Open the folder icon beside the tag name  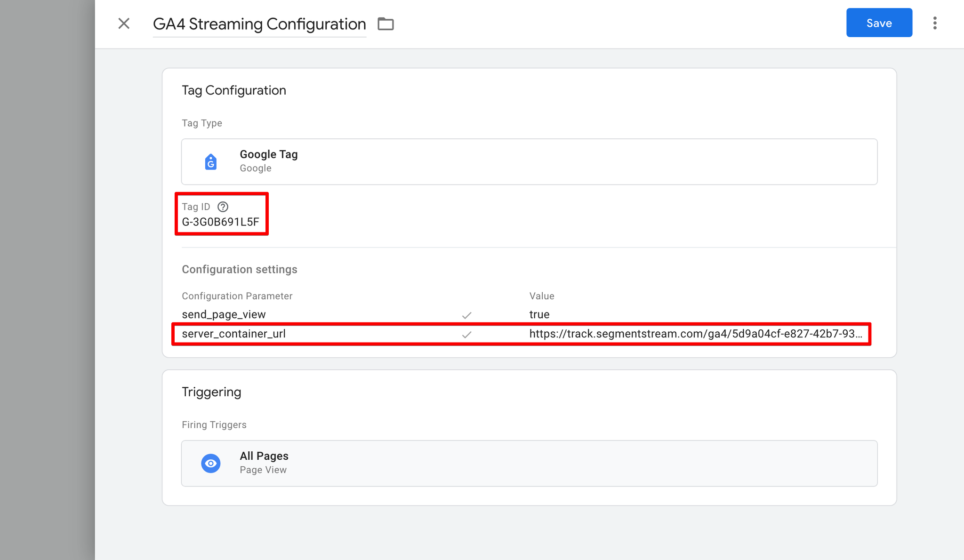coord(386,24)
